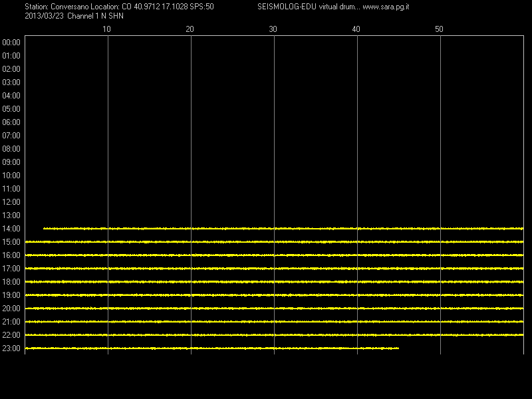Screen dimensions: 532x399
Task: Click the 15:00 seismic trace line
Action: point(274,242)
